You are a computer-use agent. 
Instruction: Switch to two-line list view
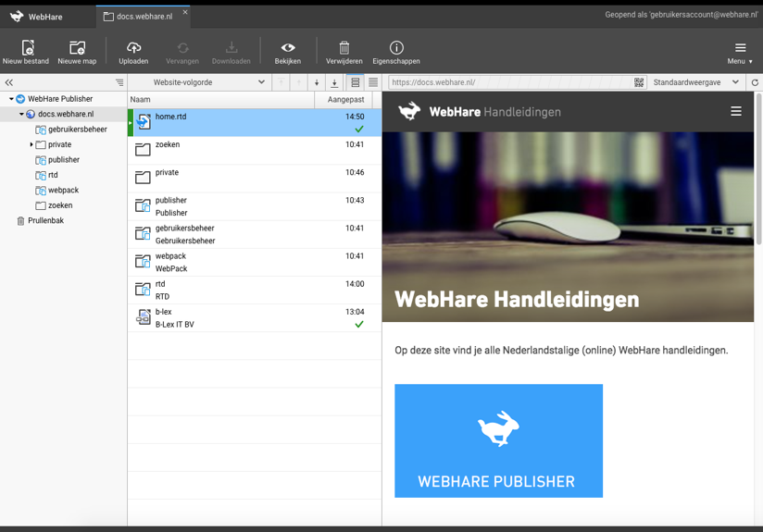pos(355,82)
